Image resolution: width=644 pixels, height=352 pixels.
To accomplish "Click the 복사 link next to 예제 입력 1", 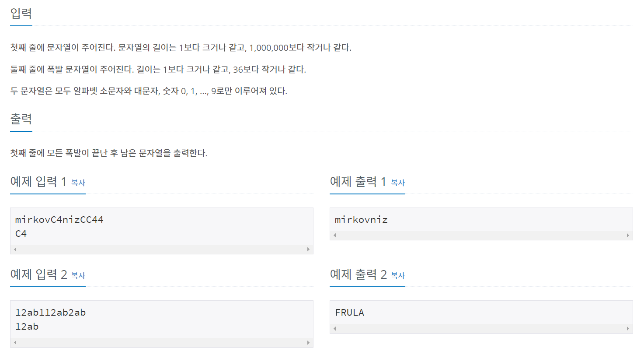I will 78,183.
